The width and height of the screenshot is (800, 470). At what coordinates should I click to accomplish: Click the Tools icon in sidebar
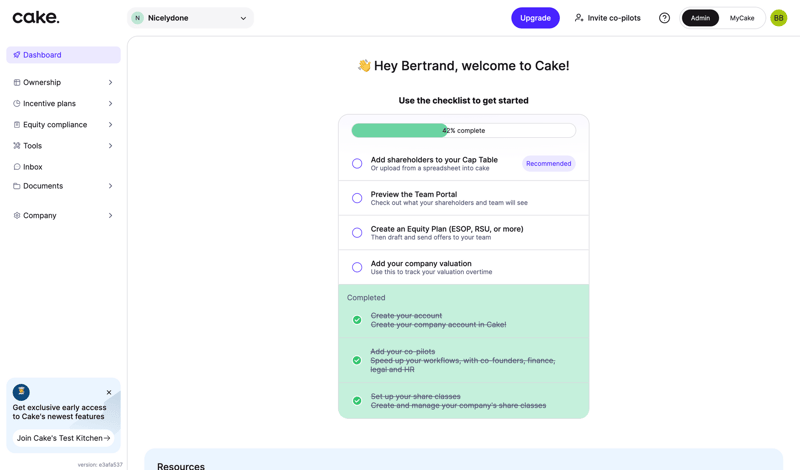click(x=17, y=146)
